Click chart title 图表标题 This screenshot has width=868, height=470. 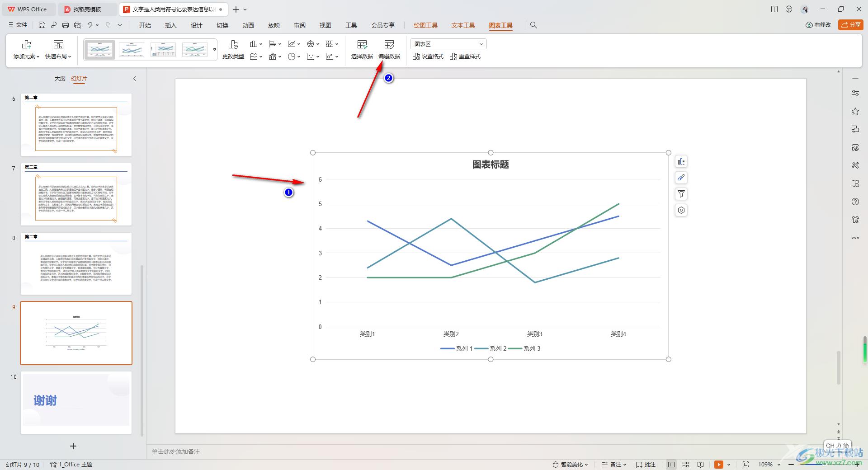(x=491, y=164)
